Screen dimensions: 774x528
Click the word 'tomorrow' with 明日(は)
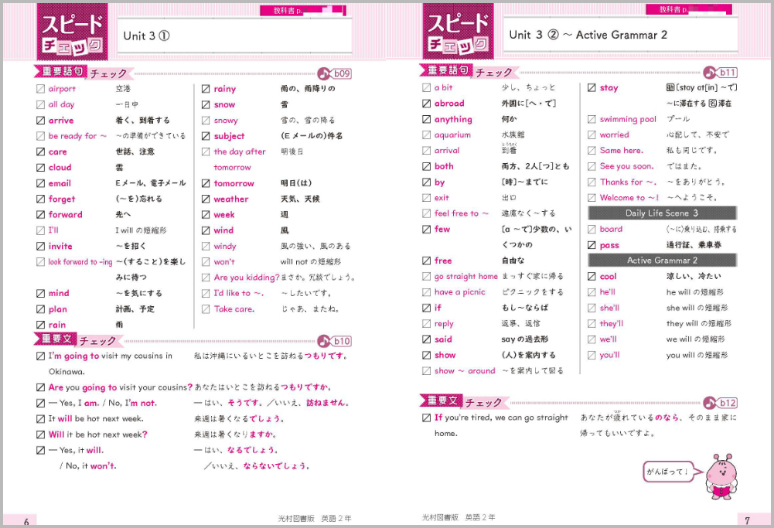[234, 183]
